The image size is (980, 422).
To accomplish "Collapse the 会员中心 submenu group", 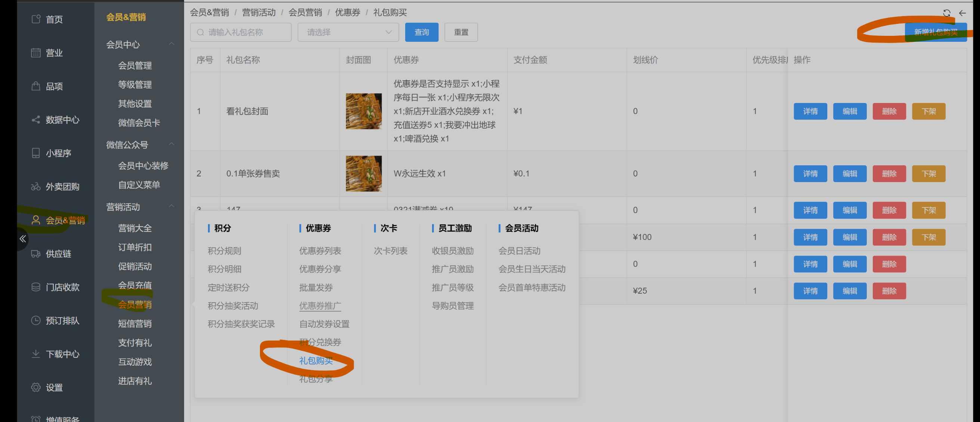I will pyautogui.click(x=171, y=44).
